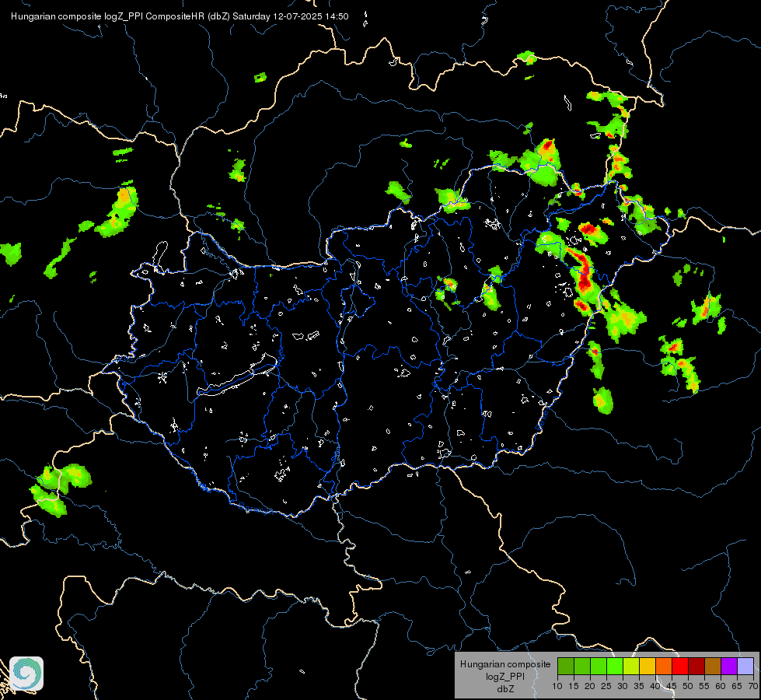
Task: Click the legend scale value '10'
Action: point(557,686)
